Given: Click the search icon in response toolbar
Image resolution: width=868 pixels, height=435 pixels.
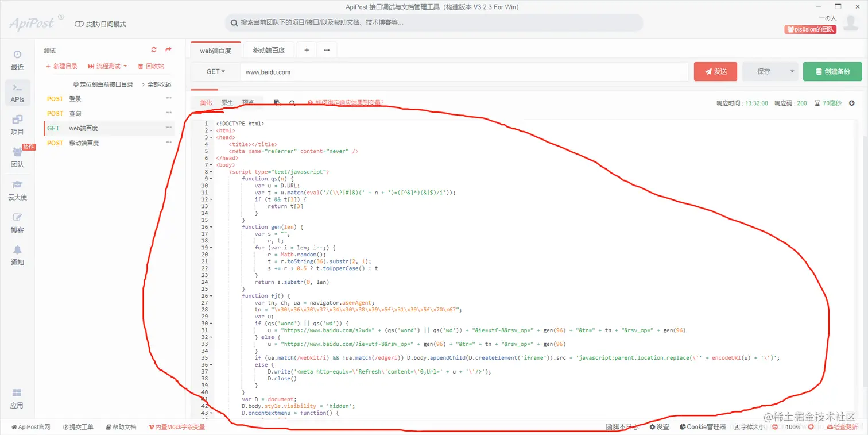Looking at the screenshot, I should [292, 103].
